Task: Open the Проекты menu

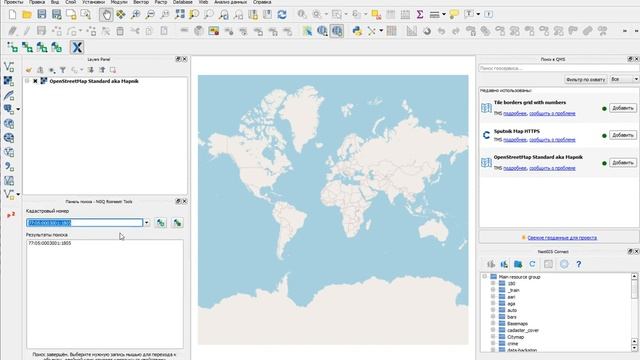Action: click(x=13, y=2)
